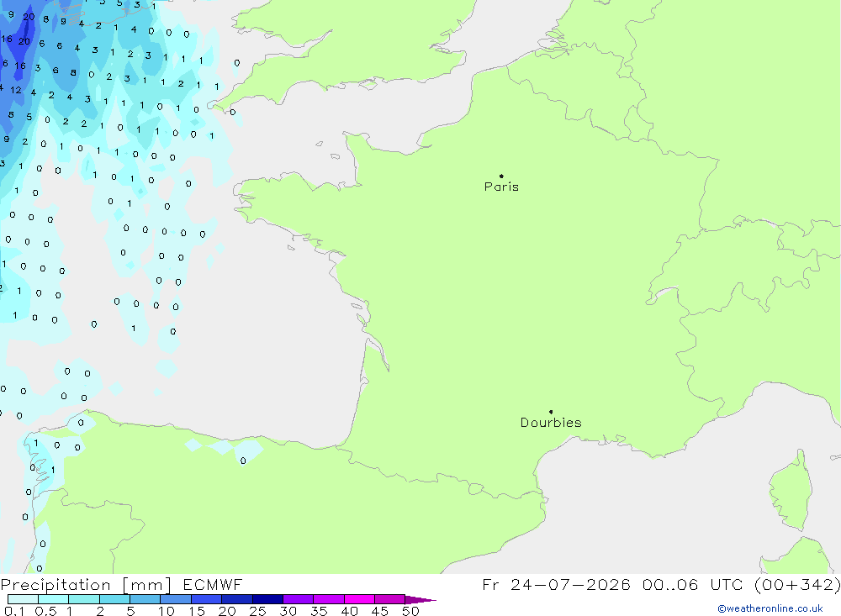Pick the 1–2 mm legend swatch
Viewport: 841px width, 616px height.
pyautogui.click(x=84, y=599)
